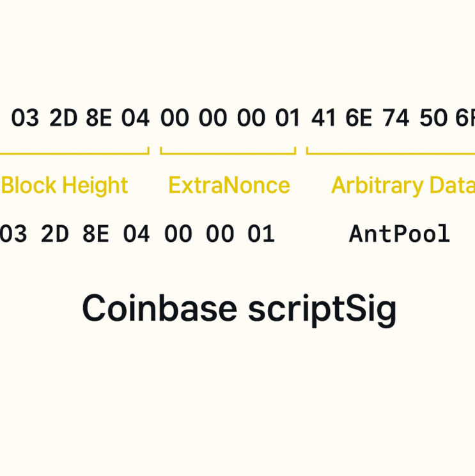
Task: Select the decoded AntPool text
Action: tap(400, 234)
